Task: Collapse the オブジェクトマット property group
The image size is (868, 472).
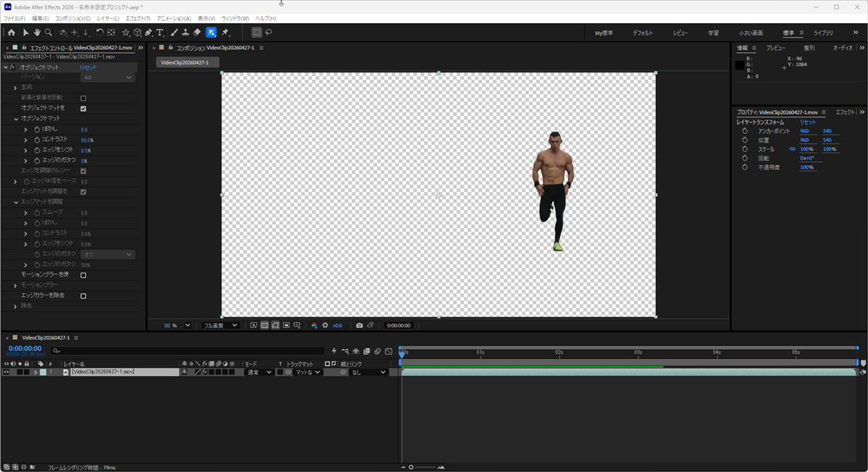Action: pos(16,118)
